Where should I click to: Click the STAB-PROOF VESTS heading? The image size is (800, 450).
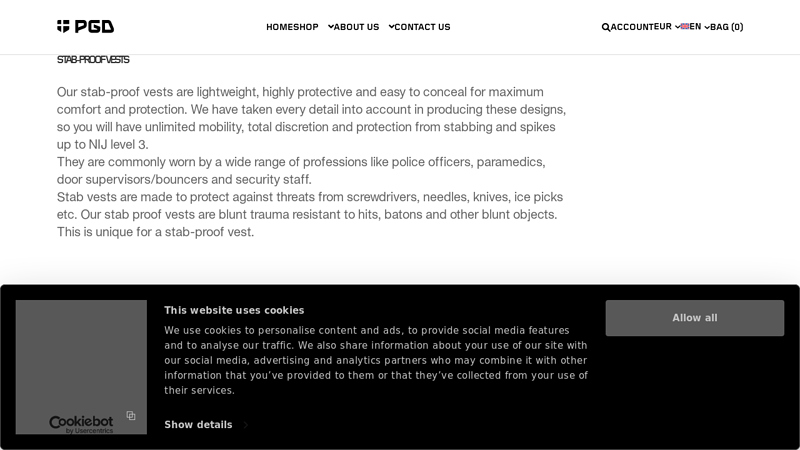93,60
